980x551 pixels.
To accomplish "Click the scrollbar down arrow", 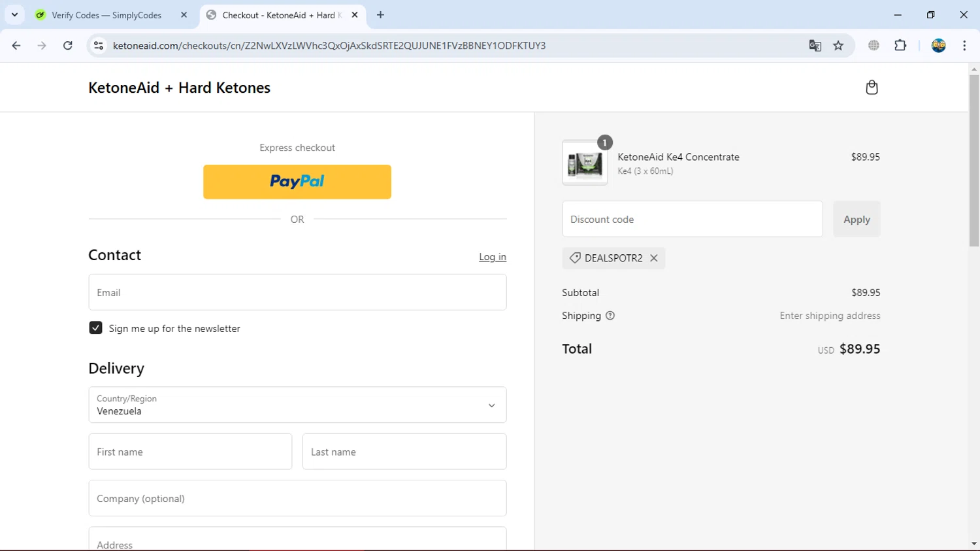I will [x=974, y=544].
